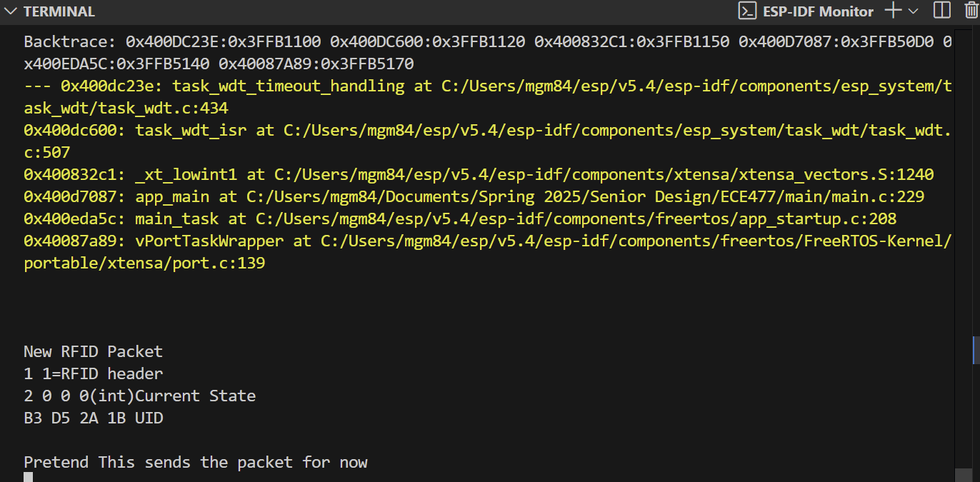Screen dimensions: 980x482
Task: Open the port.c:139 link
Action: (x=144, y=263)
